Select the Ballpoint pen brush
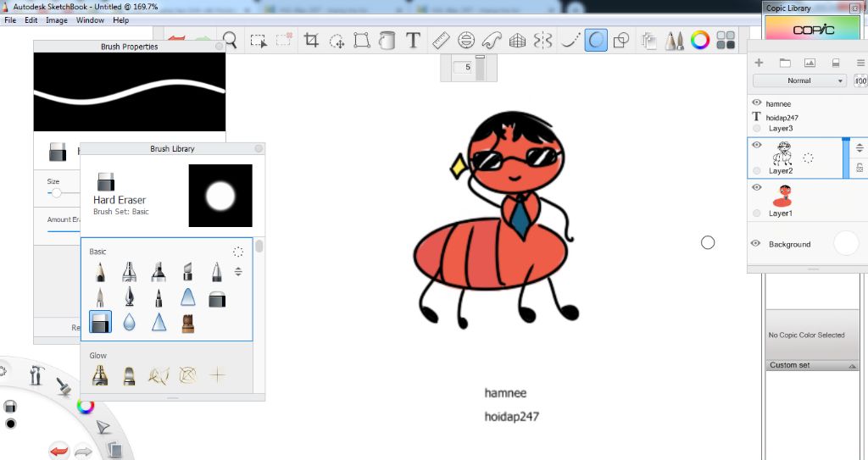This screenshot has width=868, height=460. (x=217, y=272)
